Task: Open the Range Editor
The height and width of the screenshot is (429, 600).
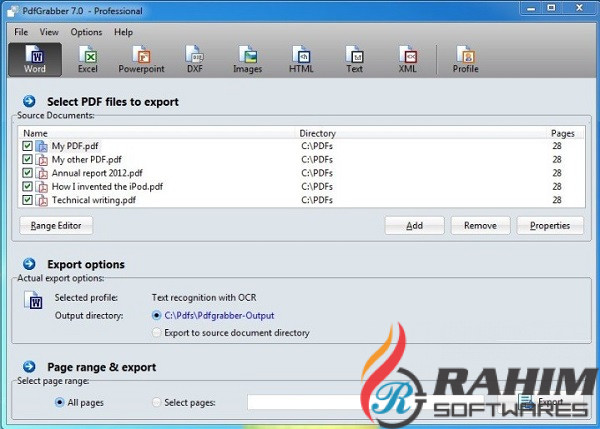Action: [x=56, y=225]
